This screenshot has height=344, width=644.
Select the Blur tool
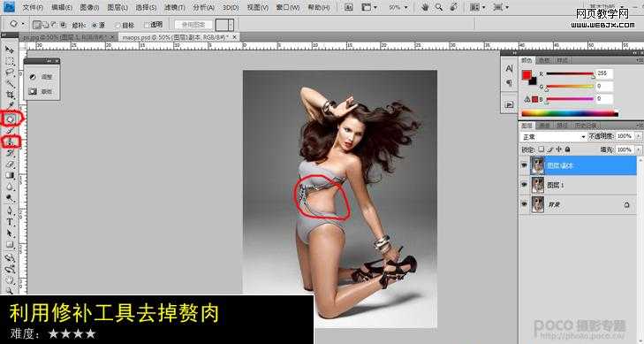tap(10, 187)
